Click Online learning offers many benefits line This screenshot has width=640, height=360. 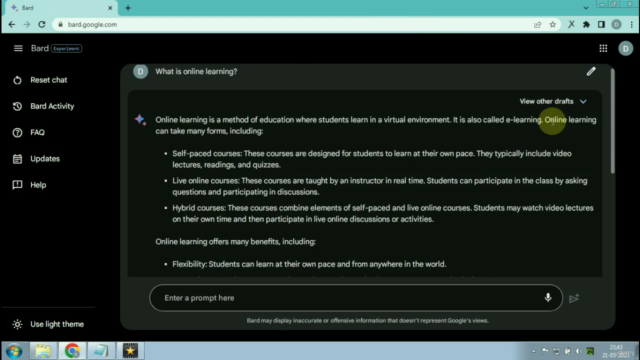(x=236, y=242)
